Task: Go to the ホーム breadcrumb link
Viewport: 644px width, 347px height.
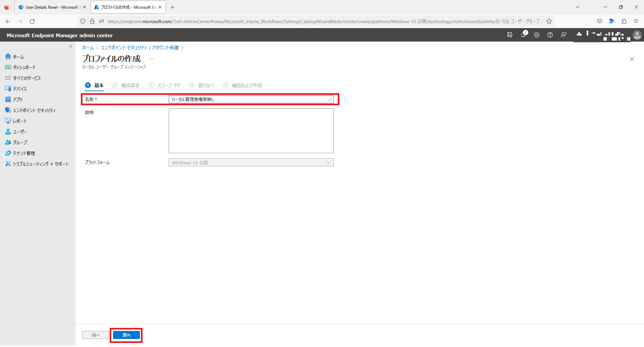Action: tap(88, 48)
